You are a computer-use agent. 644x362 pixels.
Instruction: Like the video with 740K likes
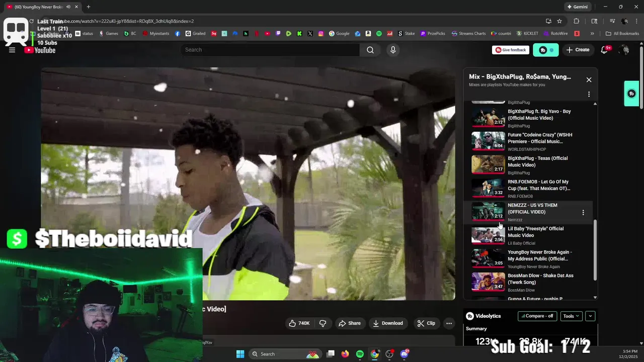(x=299, y=323)
